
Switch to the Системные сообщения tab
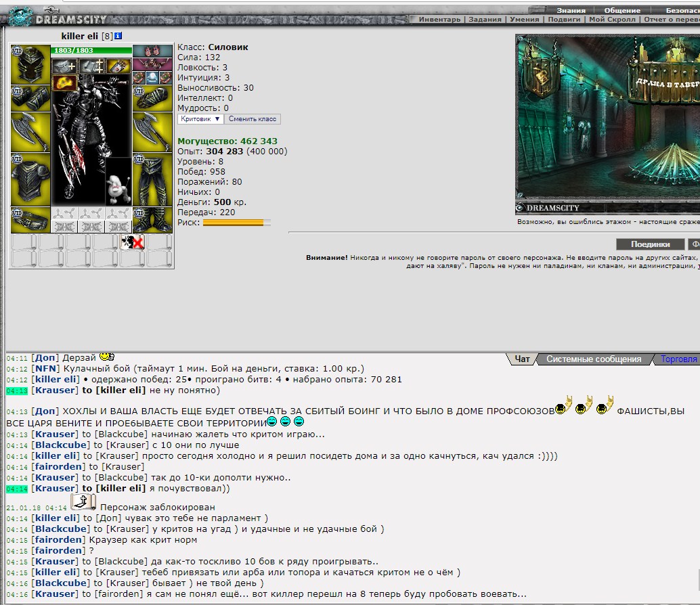[594, 359]
